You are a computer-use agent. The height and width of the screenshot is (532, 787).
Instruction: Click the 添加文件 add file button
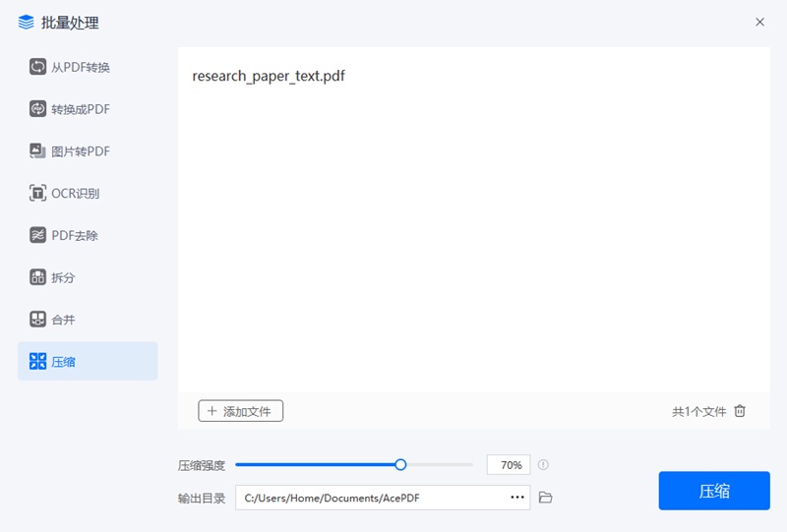[240, 411]
